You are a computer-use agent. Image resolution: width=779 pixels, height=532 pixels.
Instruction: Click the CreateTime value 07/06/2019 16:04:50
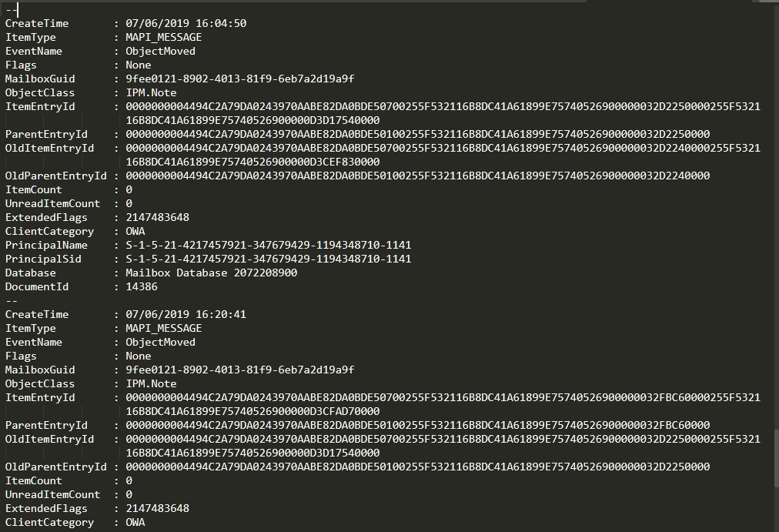click(186, 23)
